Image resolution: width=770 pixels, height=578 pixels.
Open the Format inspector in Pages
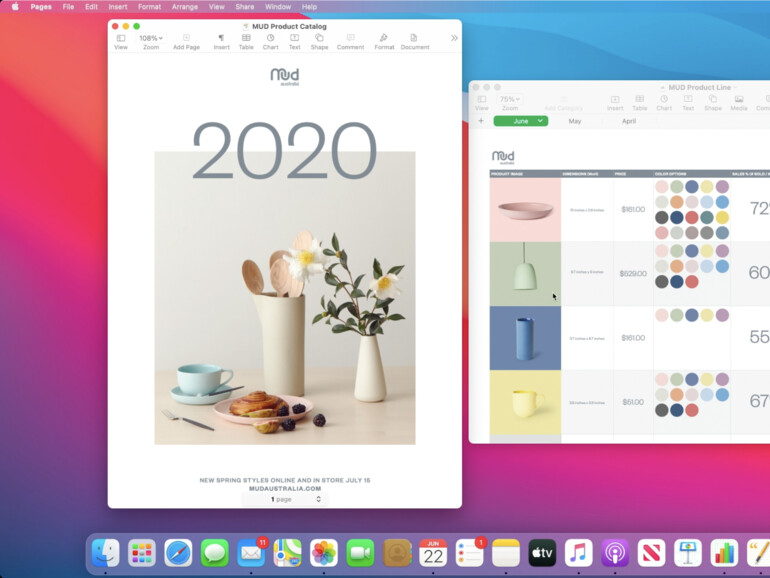click(384, 42)
